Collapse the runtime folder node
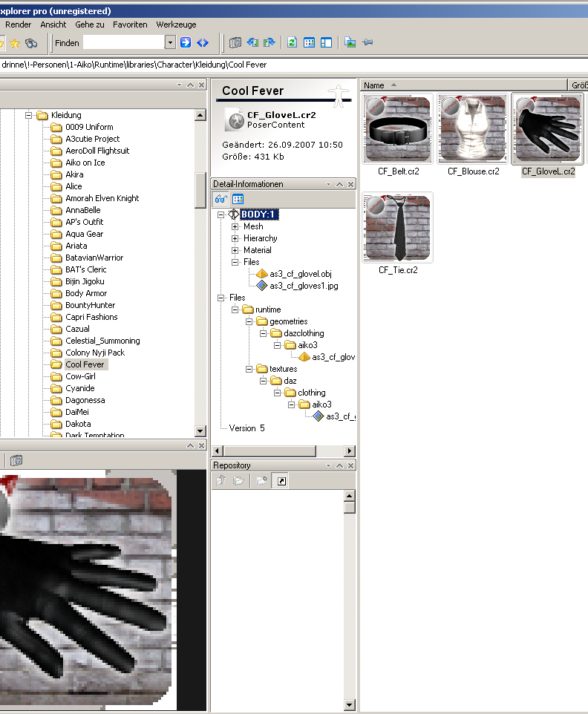This screenshot has height=714, width=588. (x=235, y=309)
